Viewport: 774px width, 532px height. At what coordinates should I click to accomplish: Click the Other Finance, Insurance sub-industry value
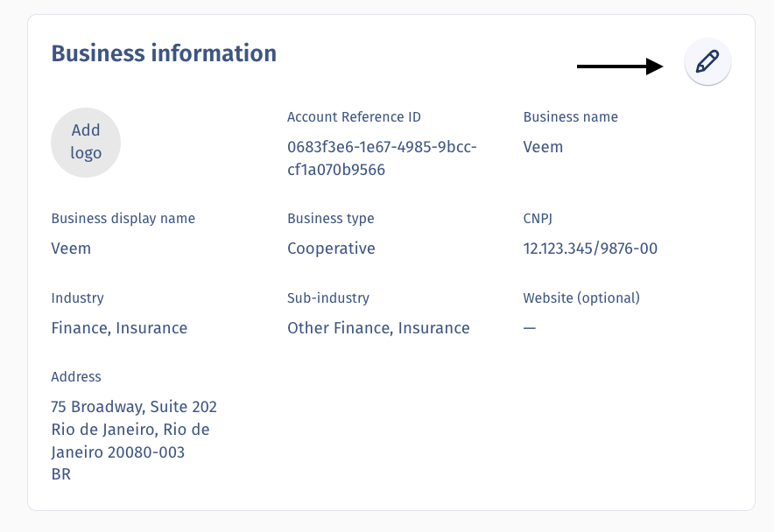pos(378,327)
